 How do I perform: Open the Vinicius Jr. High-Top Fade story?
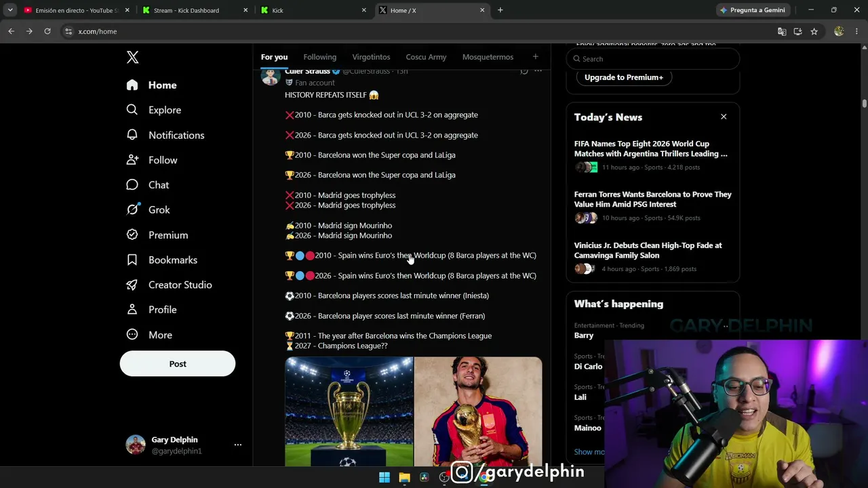point(652,257)
